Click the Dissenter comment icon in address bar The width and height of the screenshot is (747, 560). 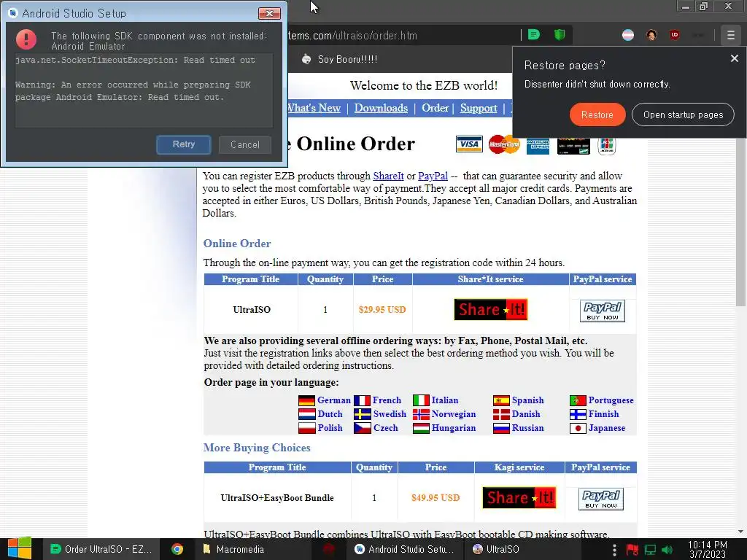point(533,35)
